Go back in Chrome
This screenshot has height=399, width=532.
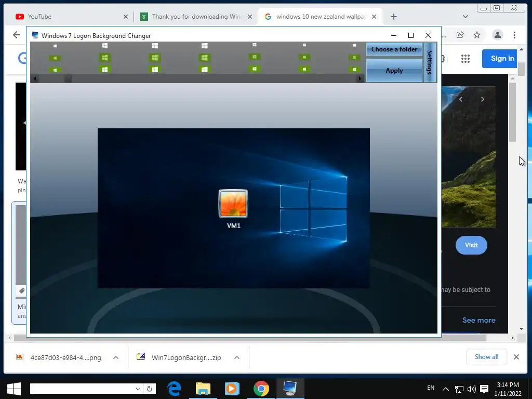(16, 35)
